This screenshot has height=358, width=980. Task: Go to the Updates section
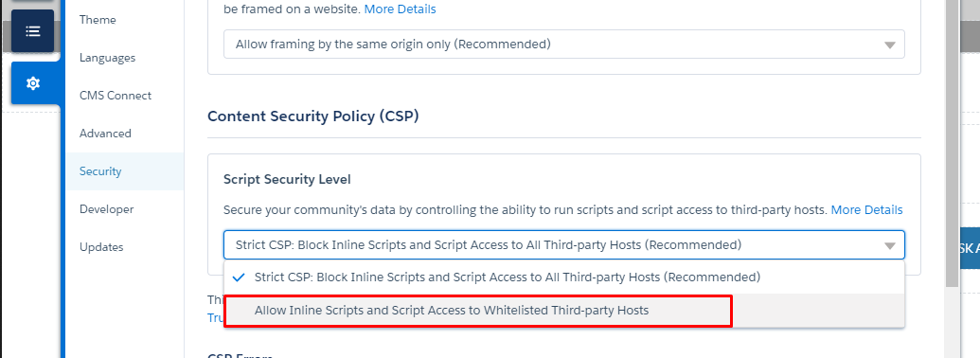tap(101, 247)
